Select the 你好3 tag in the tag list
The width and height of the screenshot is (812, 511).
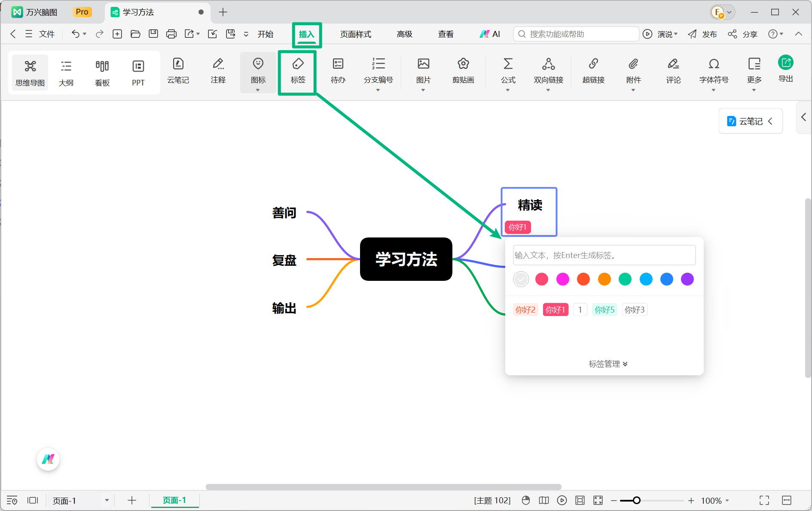(635, 310)
